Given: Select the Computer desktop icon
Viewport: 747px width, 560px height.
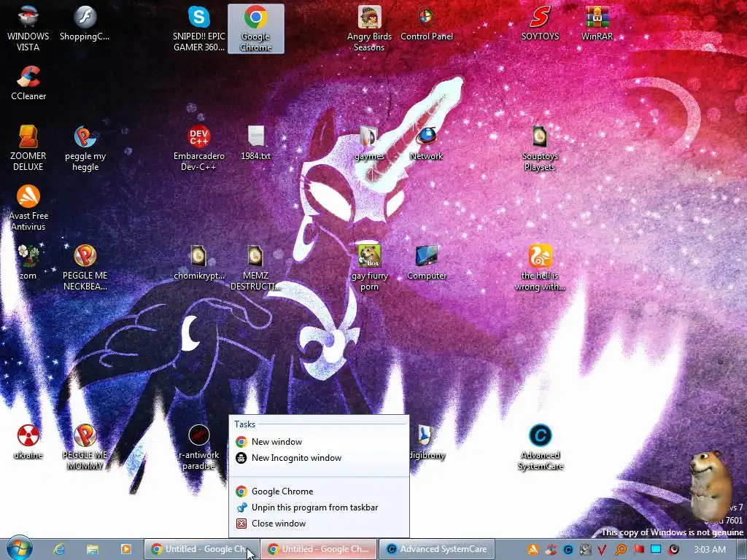Looking at the screenshot, I should coord(426,262).
